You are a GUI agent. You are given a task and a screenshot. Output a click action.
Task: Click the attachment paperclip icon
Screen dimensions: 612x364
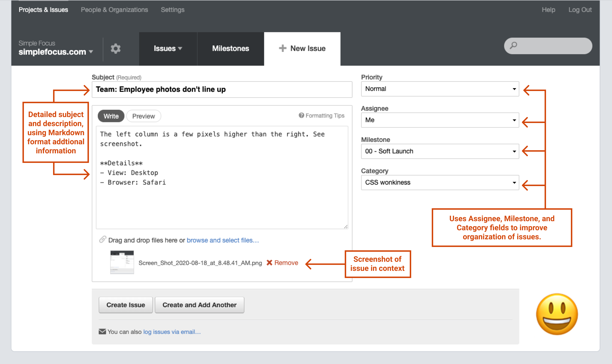[x=102, y=240]
